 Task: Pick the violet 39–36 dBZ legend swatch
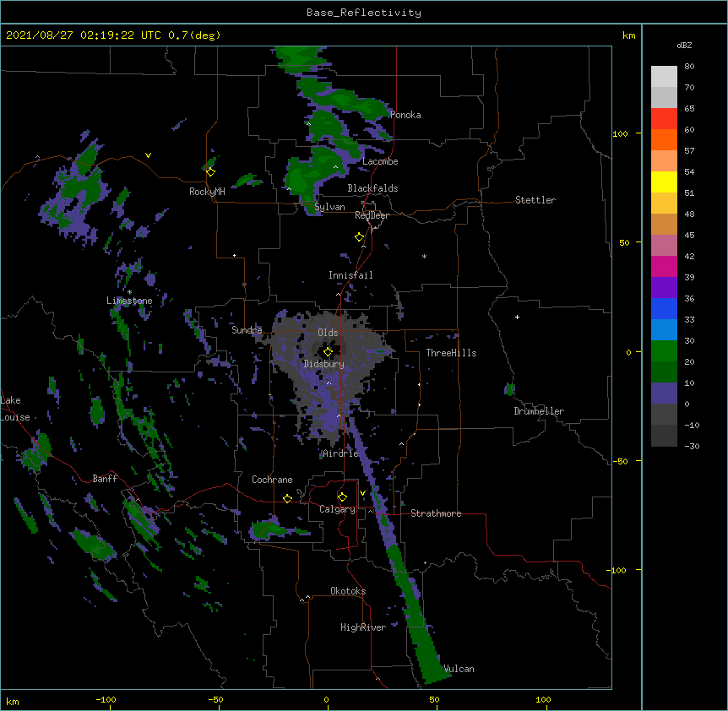pos(664,288)
